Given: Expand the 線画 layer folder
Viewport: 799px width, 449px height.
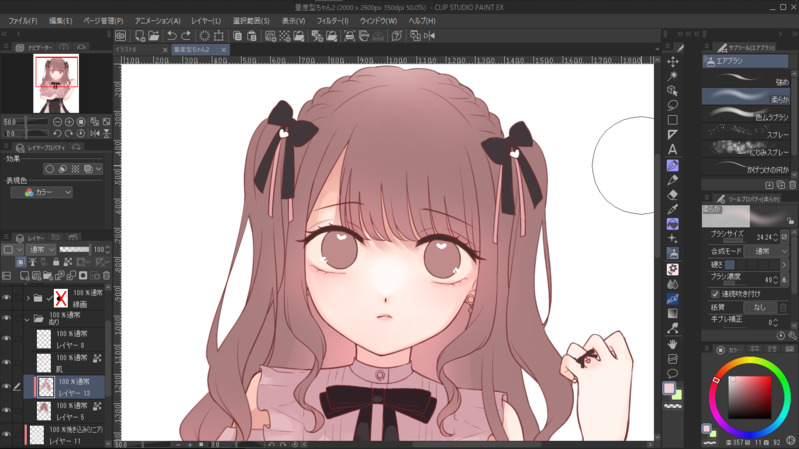Looking at the screenshot, I should [28, 298].
